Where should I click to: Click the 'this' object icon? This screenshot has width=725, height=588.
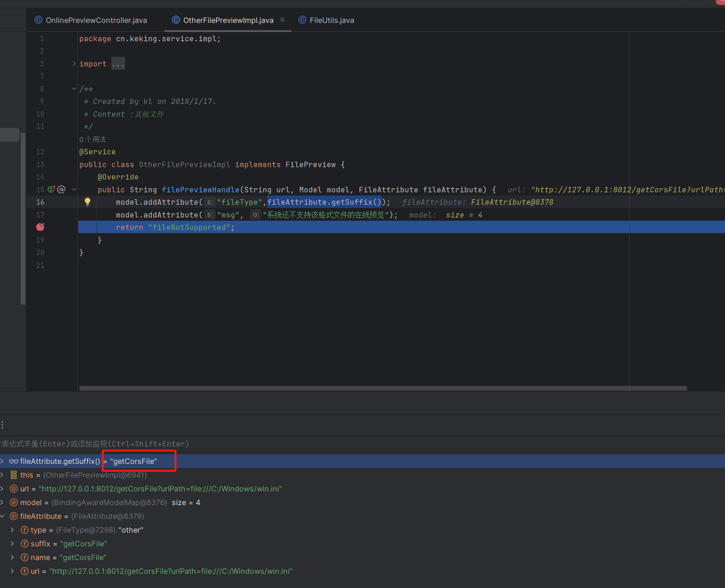pyautogui.click(x=14, y=475)
